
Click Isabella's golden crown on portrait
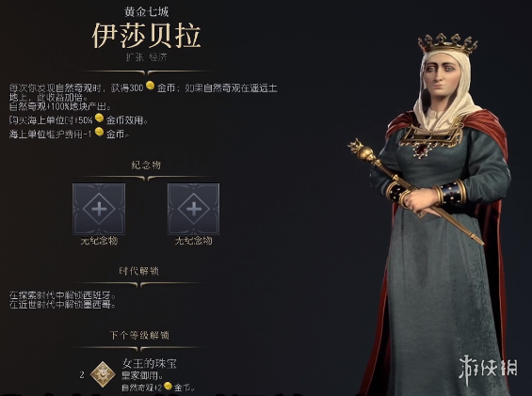447,44
